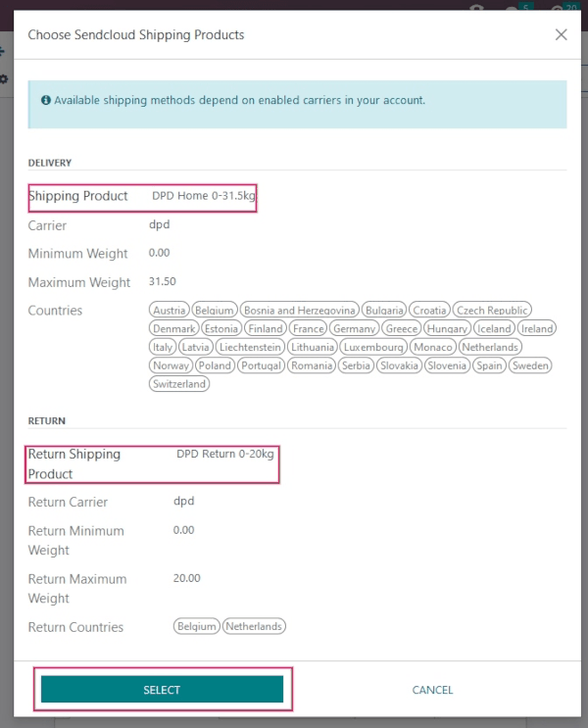Click the Return Maximum Weight value 20.00
Screen dimensions: 588x728
point(186,579)
